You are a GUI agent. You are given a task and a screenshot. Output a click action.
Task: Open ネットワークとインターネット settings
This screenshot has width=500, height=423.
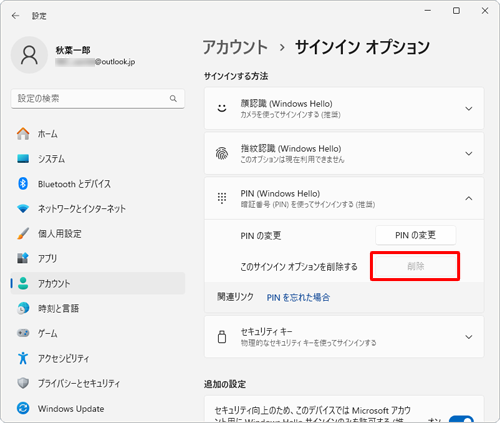98,209
